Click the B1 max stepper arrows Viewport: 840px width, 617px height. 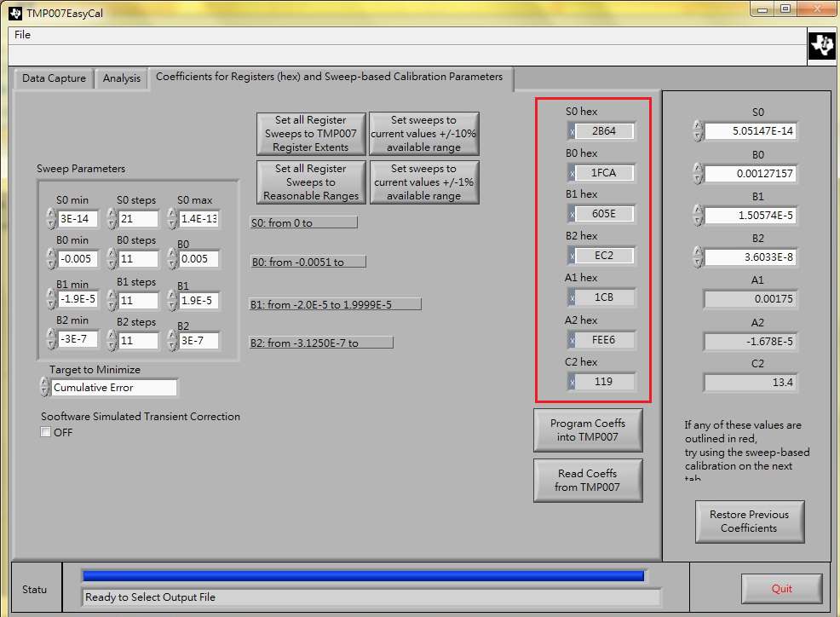pyautogui.click(x=172, y=300)
